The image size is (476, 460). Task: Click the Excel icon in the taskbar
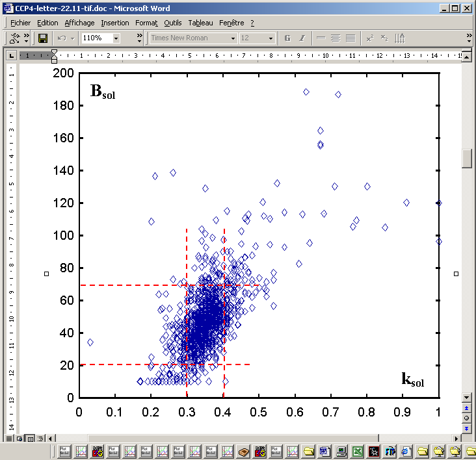(x=358, y=451)
